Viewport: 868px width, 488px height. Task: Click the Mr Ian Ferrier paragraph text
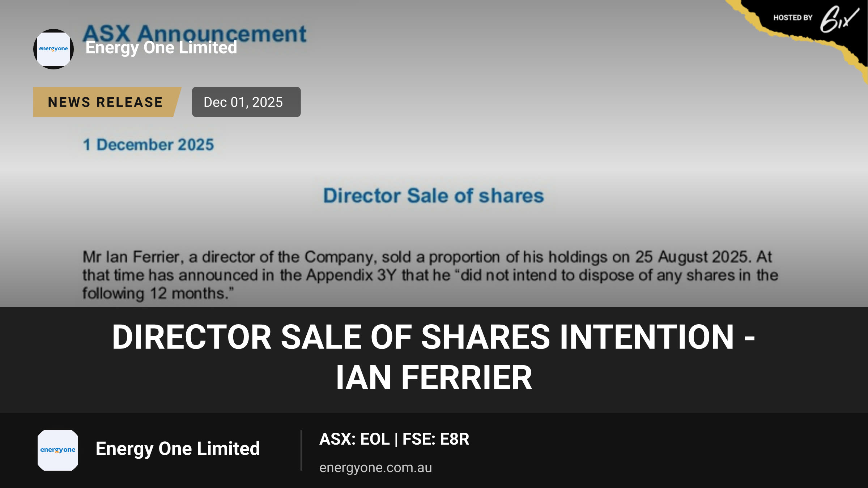(430, 275)
